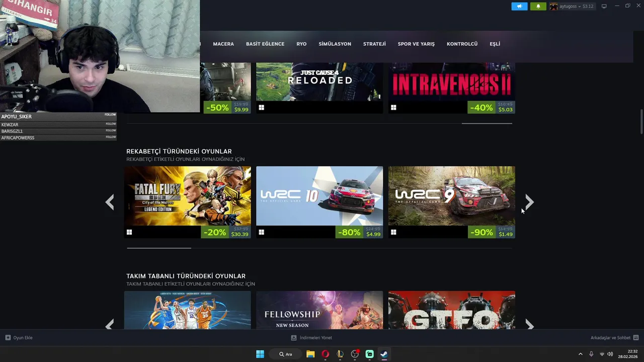The width and height of the screenshot is (644, 362).
Task: Click the Windows platform icon under Fatal Fury
Action: coord(129,232)
